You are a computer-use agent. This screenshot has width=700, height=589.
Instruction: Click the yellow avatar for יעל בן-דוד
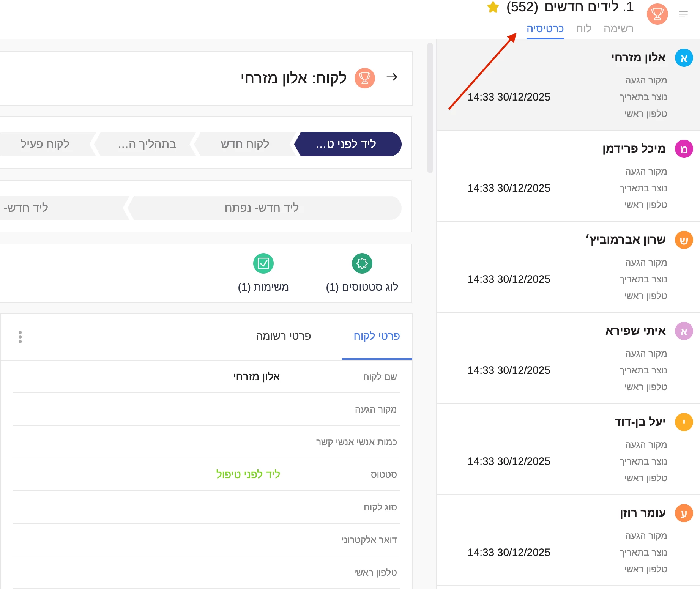[x=684, y=422]
